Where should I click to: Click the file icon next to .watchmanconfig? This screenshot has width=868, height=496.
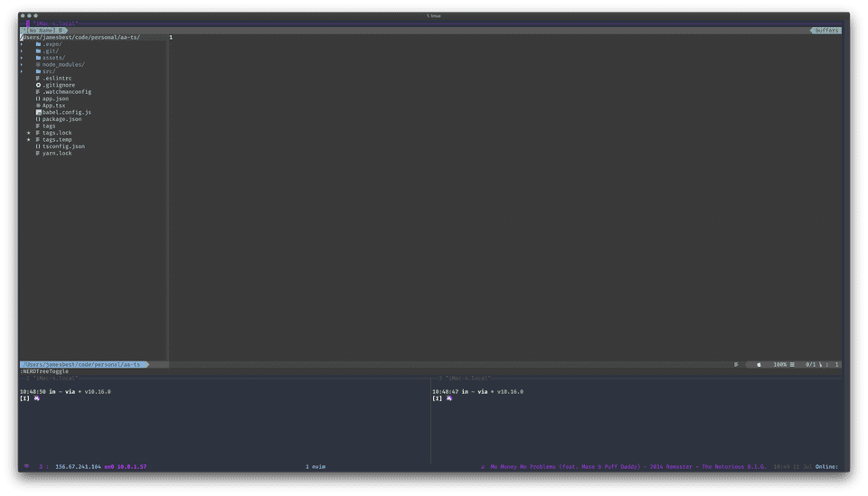38,92
